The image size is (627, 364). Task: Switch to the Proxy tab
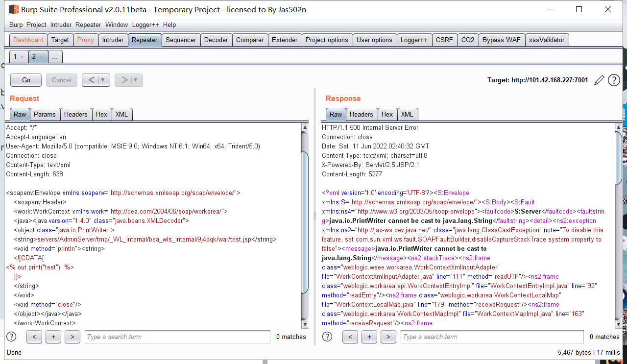pyautogui.click(x=86, y=40)
